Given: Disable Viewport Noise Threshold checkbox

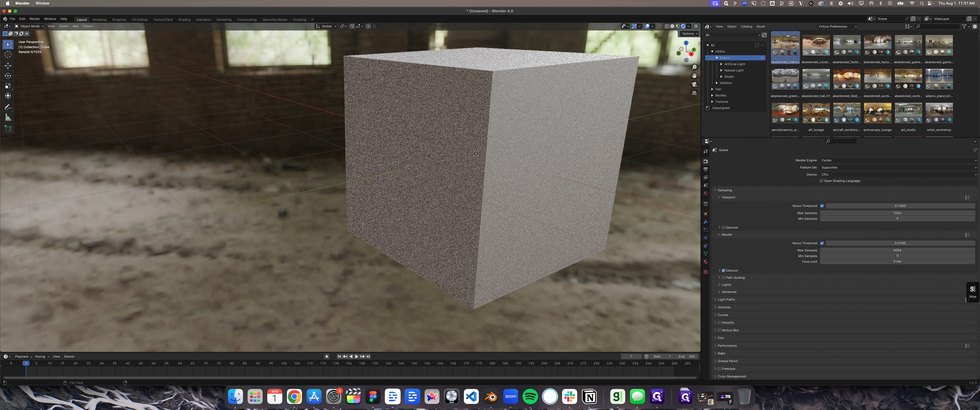Looking at the screenshot, I should (x=822, y=206).
